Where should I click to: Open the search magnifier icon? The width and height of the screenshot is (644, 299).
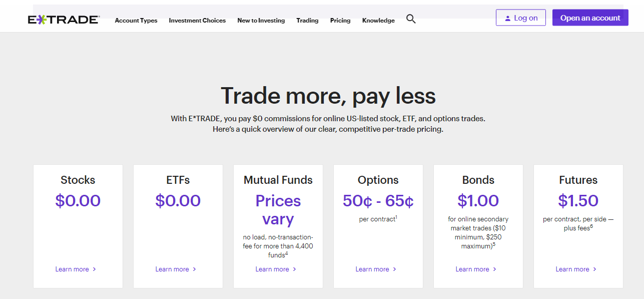tap(411, 19)
